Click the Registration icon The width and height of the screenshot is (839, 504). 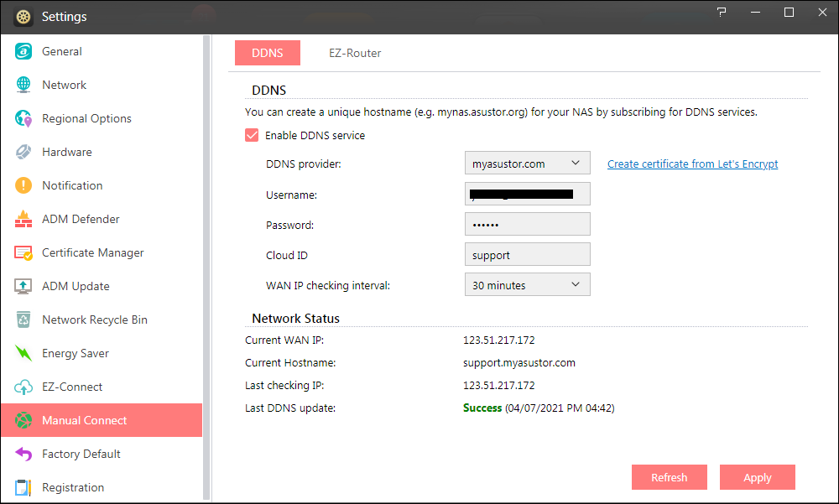click(23, 487)
